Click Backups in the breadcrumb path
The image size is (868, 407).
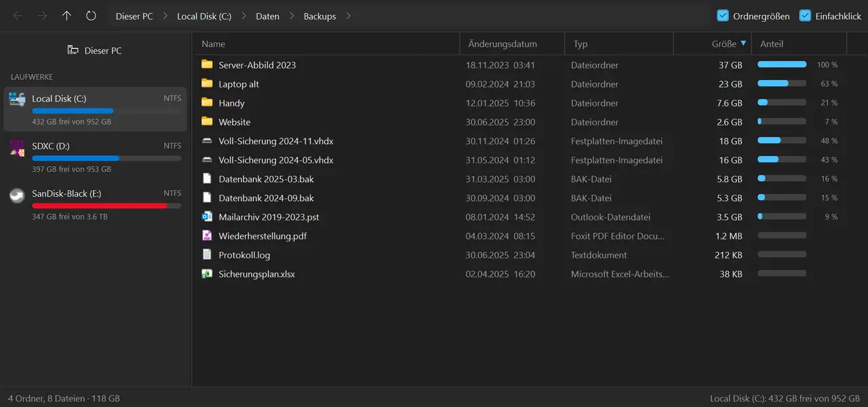(320, 16)
